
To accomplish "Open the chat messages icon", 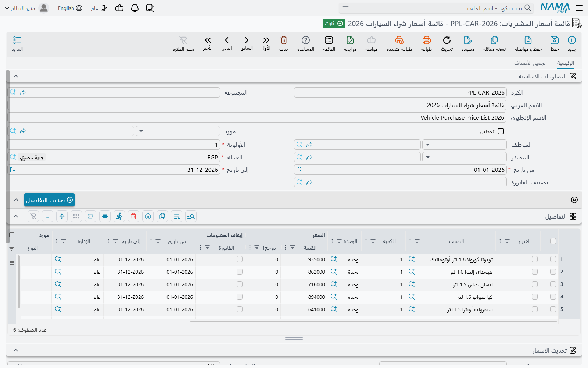I will (x=150, y=8).
